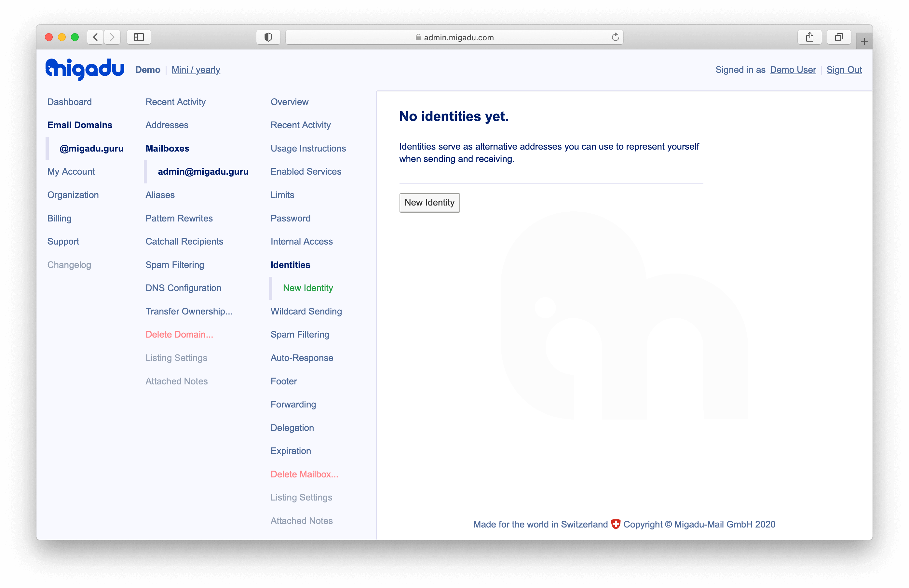
Task: Click the Dashboard navigation icon
Action: [69, 101]
